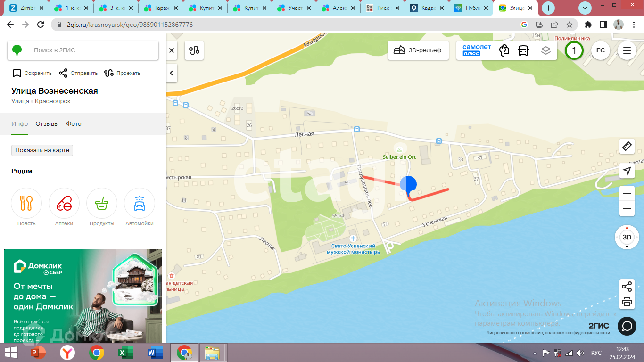This screenshot has height=362, width=644.
Task: Toggle the map layers button
Action: pos(546,50)
